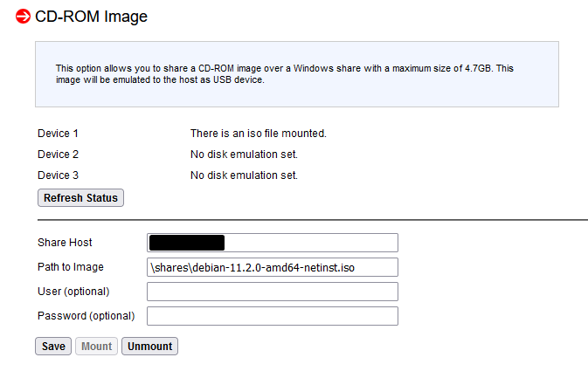The height and width of the screenshot is (378, 588).
Task: Click the 'There is an iso file mounted' status
Action: tap(258, 134)
